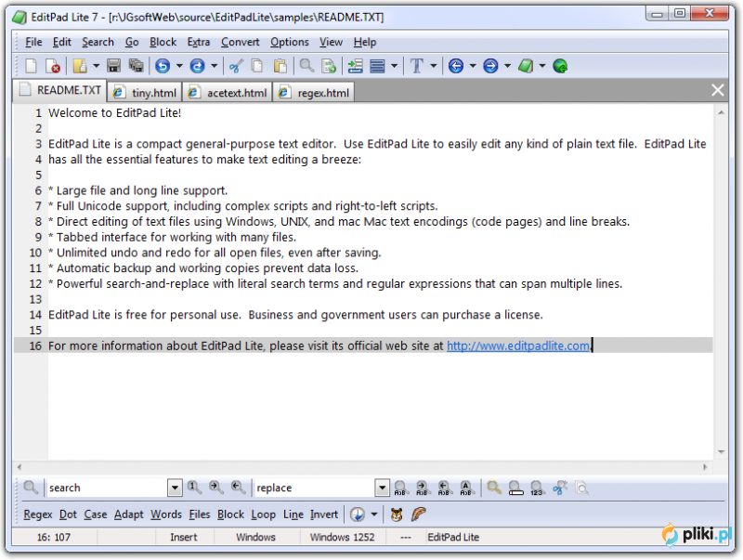The image size is (743, 560).
Task: Open the Back navigation dropdown arrow
Action: click(473, 66)
